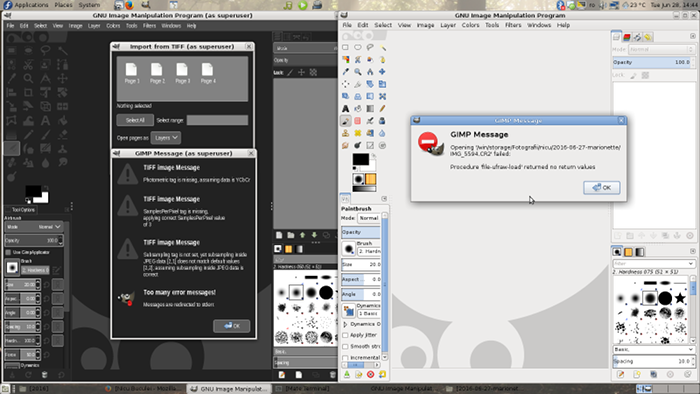Select Crop tool in dark GIMP toolbox
This screenshot has height=394, width=700.
[x=28, y=93]
